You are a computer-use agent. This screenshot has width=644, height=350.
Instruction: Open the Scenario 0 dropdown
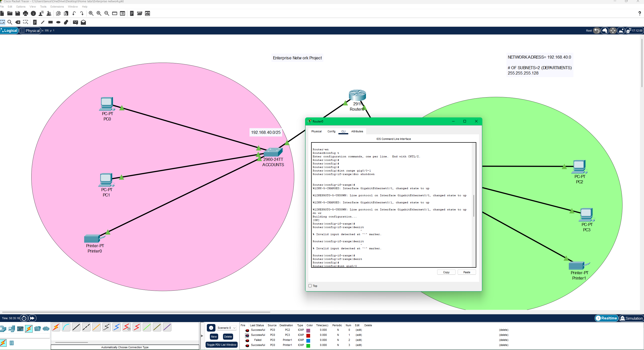[x=227, y=328]
